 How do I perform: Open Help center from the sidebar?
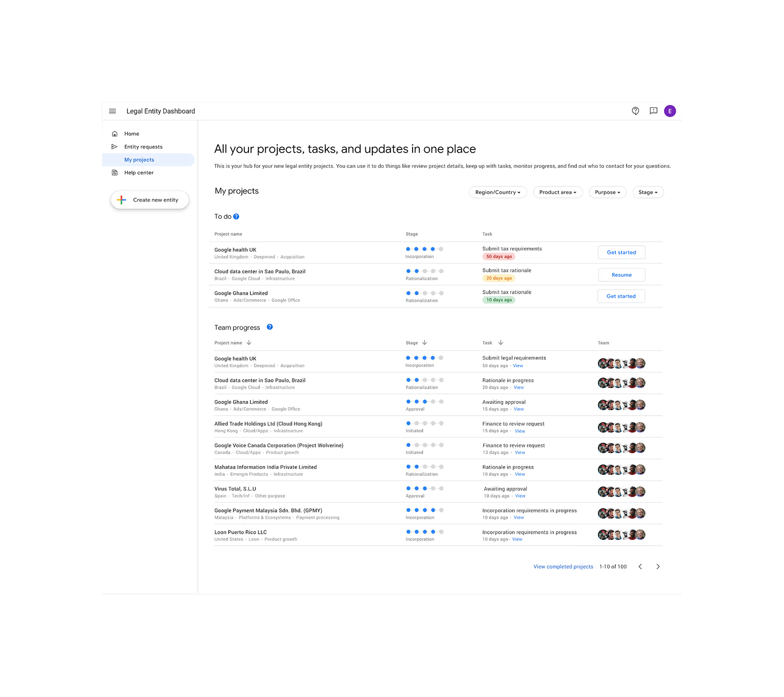[138, 172]
